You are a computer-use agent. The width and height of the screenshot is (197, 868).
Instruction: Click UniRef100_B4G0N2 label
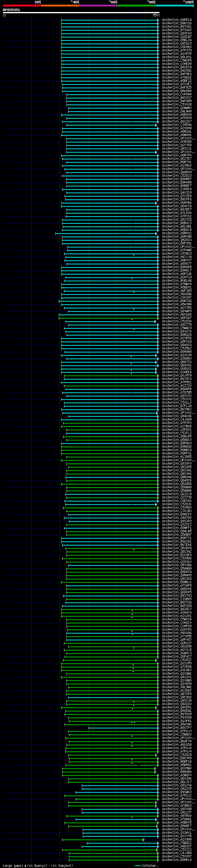176,71
